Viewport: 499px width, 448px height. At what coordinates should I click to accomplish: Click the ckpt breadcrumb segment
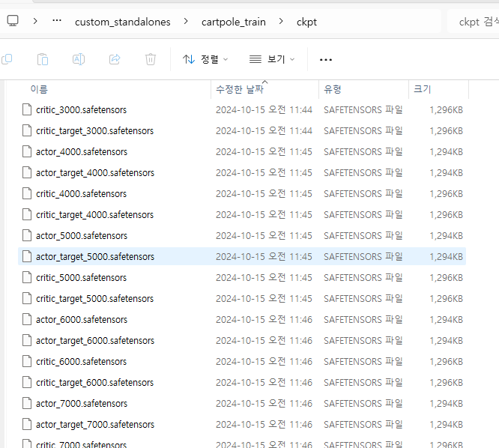click(x=306, y=22)
